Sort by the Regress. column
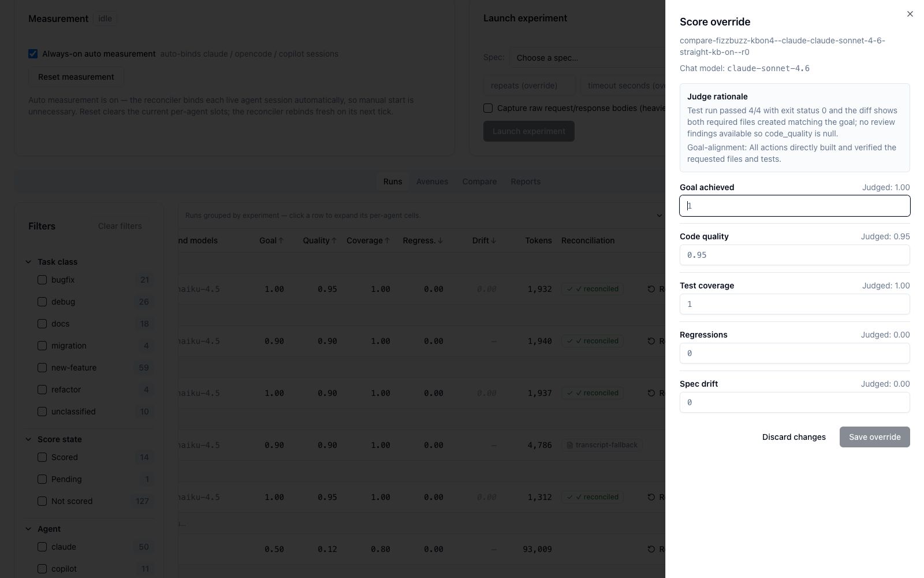Screen dimensions: 924x578 (x=423, y=240)
